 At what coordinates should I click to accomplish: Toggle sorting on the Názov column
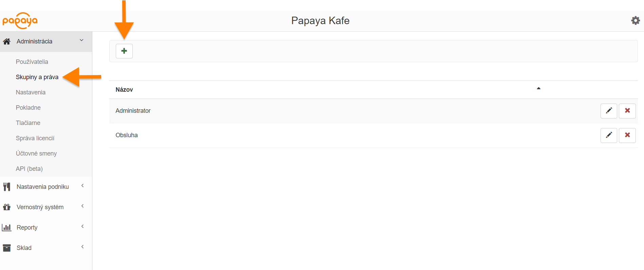coord(124,89)
